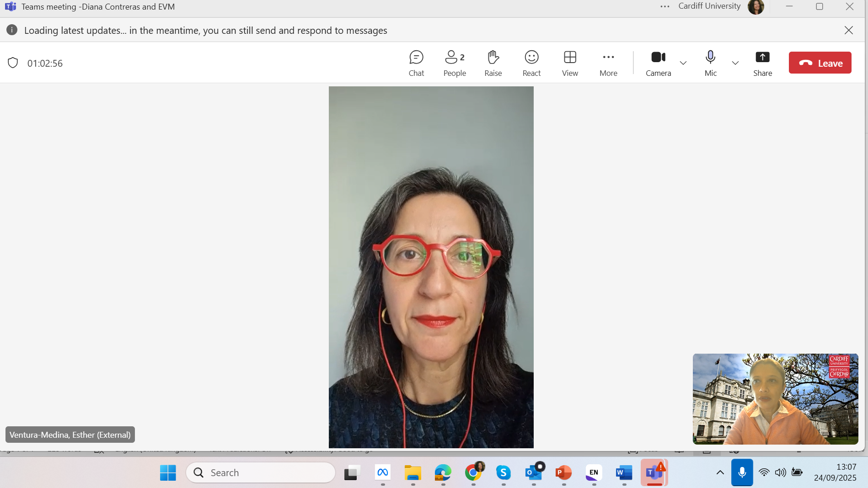
Task: Open Share screen options
Action: (x=762, y=63)
